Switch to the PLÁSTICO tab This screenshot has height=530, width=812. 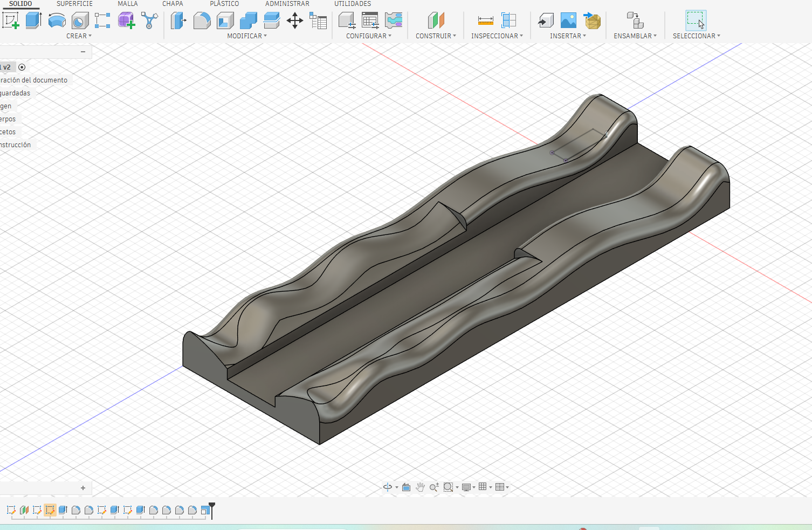coord(224,4)
